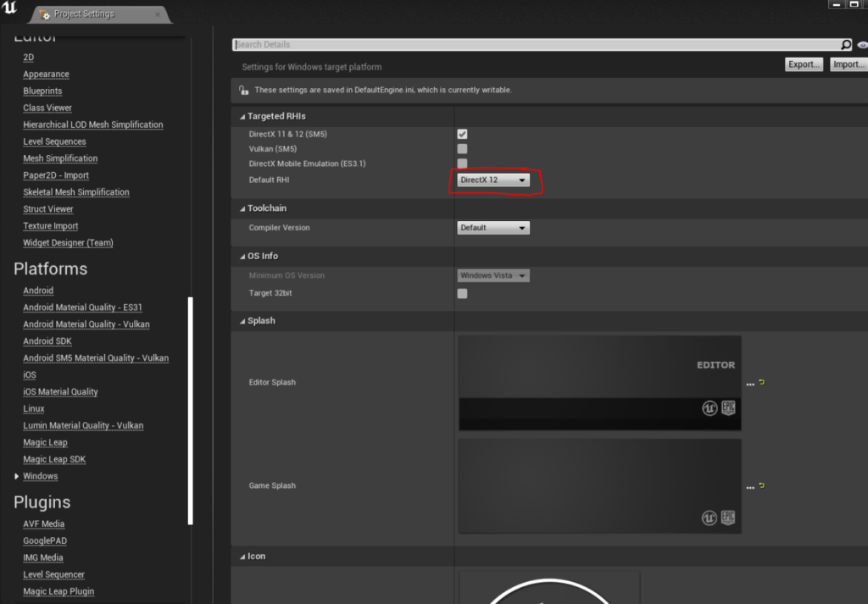The width and height of the screenshot is (868, 604).
Task: Enable DirectX Mobile Emulation (ES3.1) checkbox
Action: tap(462, 163)
